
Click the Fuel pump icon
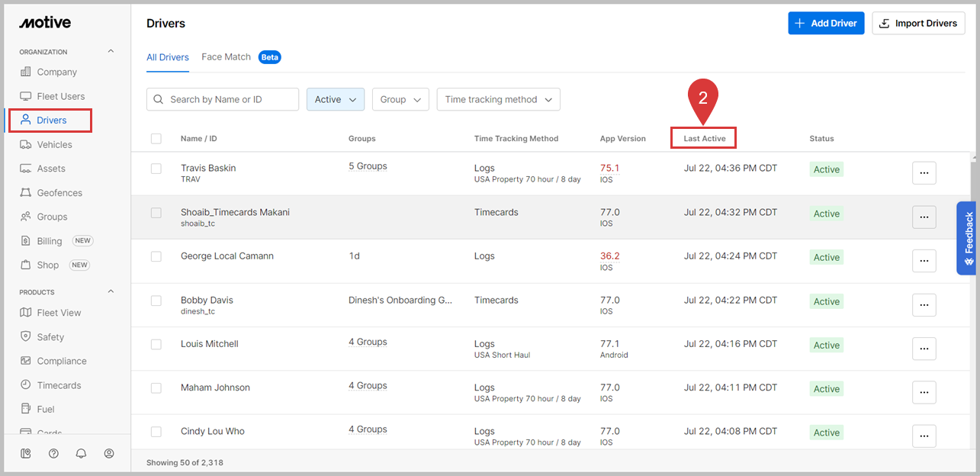click(26, 409)
